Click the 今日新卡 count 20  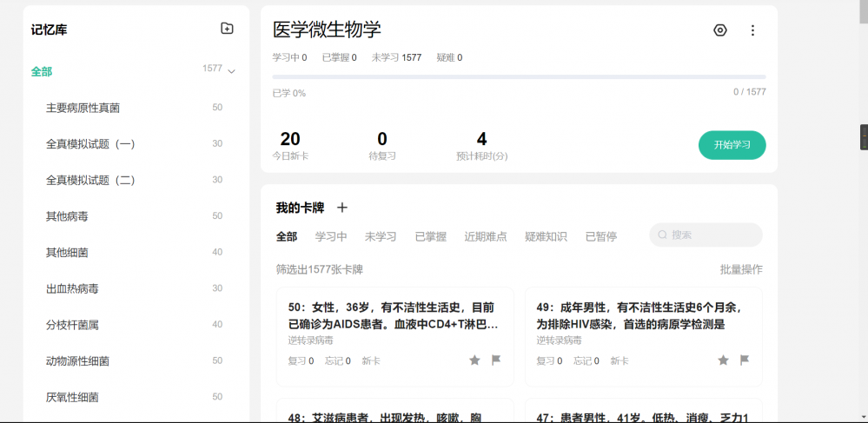(290, 139)
